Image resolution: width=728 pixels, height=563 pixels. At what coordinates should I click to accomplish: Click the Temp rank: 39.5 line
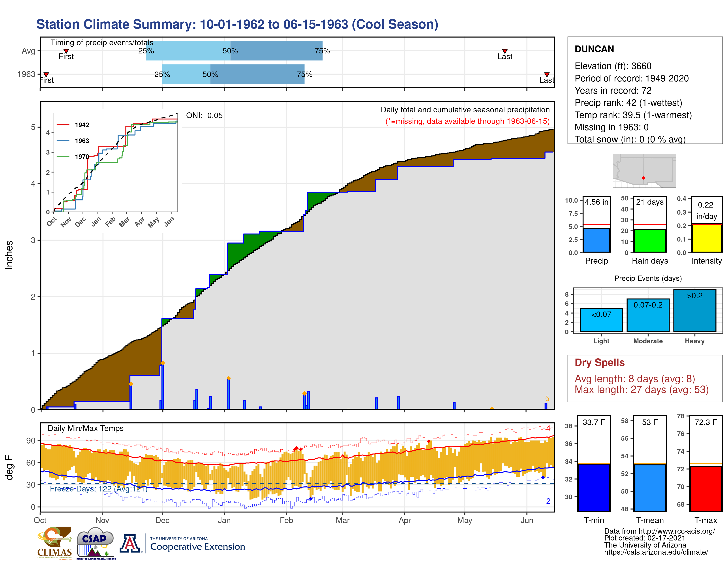pos(633,115)
